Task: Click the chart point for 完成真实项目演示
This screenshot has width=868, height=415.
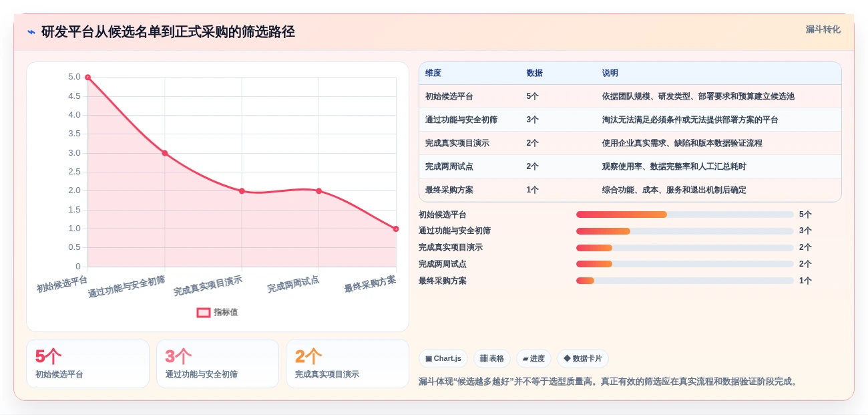Action: tap(242, 191)
